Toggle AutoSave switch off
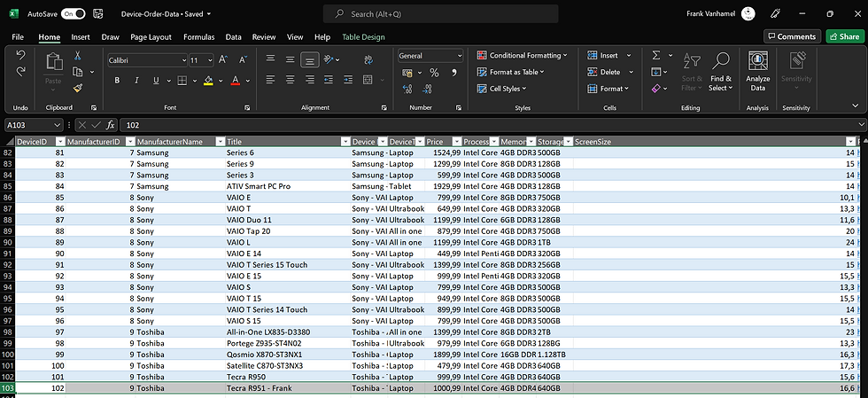The width and height of the screenshot is (868, 398). tap(73, 14)
